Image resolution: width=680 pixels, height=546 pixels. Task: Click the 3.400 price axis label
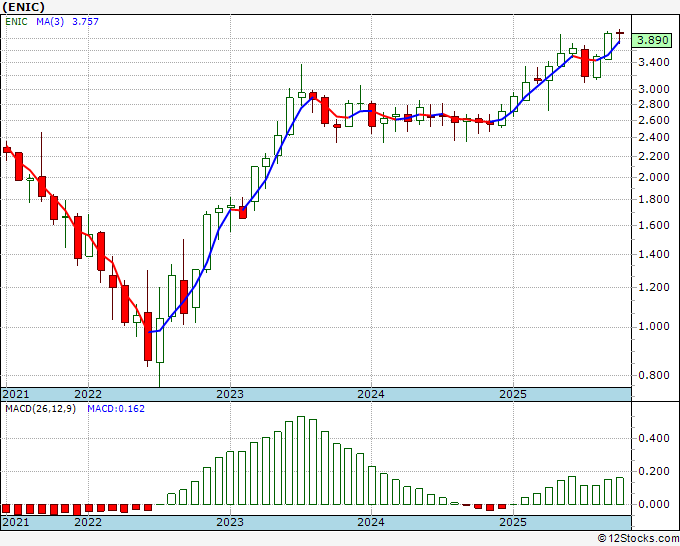[654, 62]
